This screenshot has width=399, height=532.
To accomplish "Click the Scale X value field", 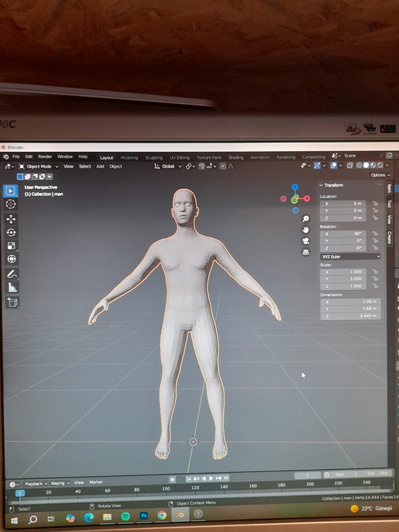I will [343, 272].
